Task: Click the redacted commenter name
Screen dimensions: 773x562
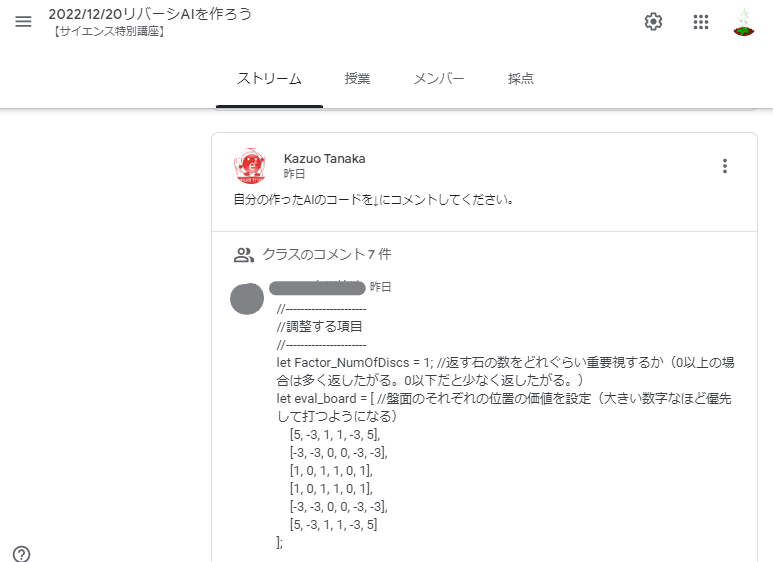Action: (x=317, y=287)
